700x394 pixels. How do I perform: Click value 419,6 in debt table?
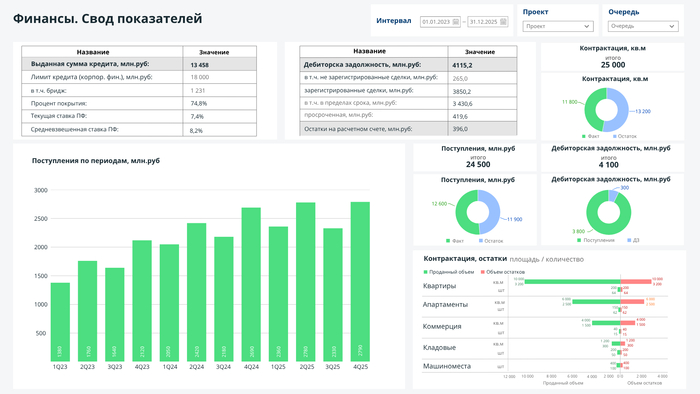[460, 116]
